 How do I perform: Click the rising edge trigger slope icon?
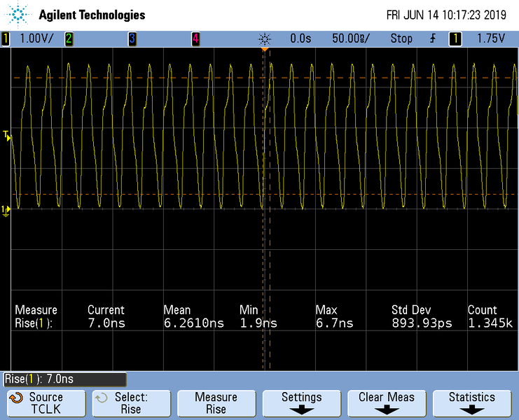[x=433, y=39]
